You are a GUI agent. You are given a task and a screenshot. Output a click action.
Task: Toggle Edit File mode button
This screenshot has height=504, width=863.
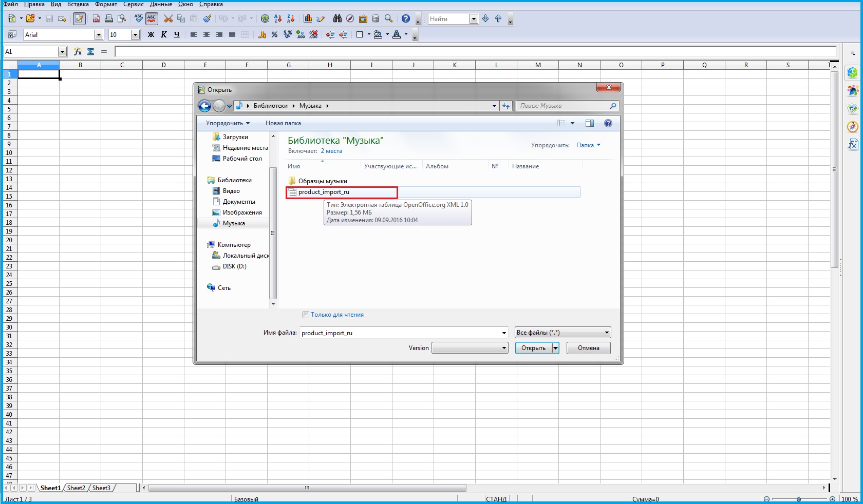click(x=79, y=19)
